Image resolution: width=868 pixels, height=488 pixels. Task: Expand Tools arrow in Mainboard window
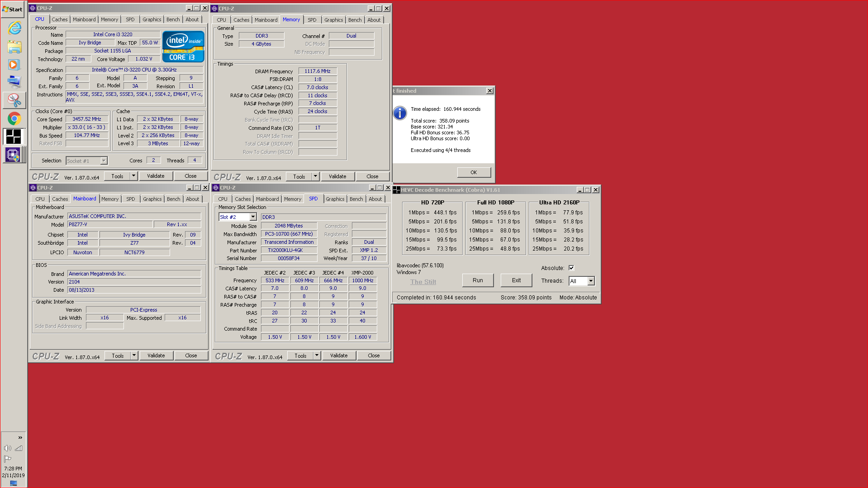[x=134, y=355]
